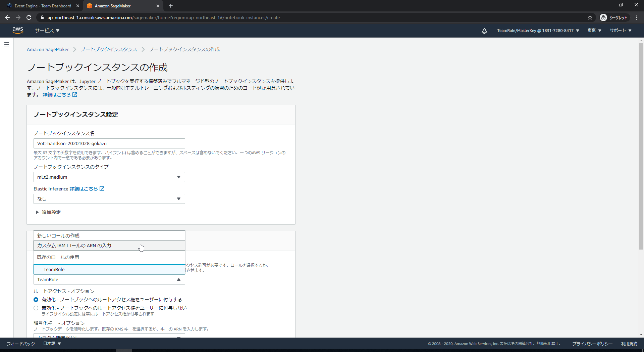The height and width of the screenshot is (352, 644).
Task: Open the サービス dropdown menu
Action: coord(47,31)
